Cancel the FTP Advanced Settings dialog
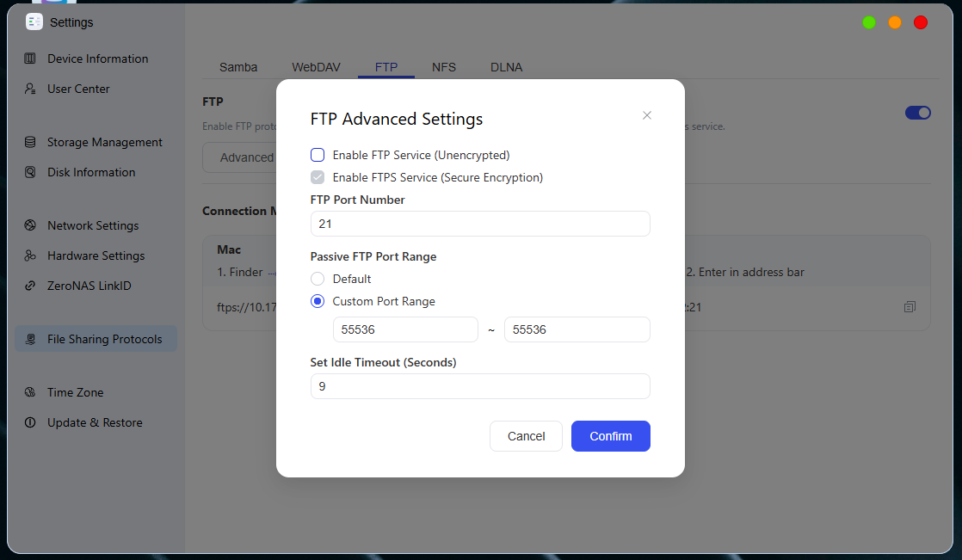The width and height of the screenshot is (962, 560). tap(526, 436)
